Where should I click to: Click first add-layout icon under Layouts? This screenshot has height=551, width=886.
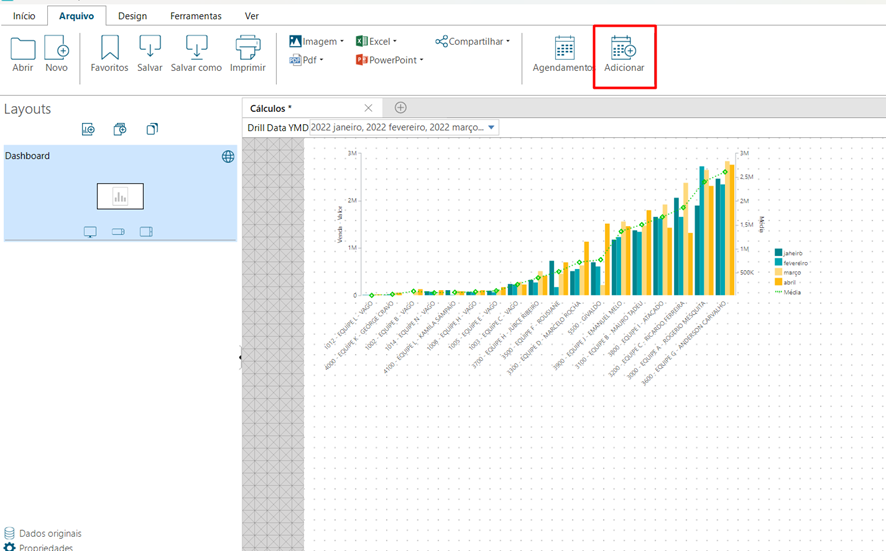(x=88, y=129)
